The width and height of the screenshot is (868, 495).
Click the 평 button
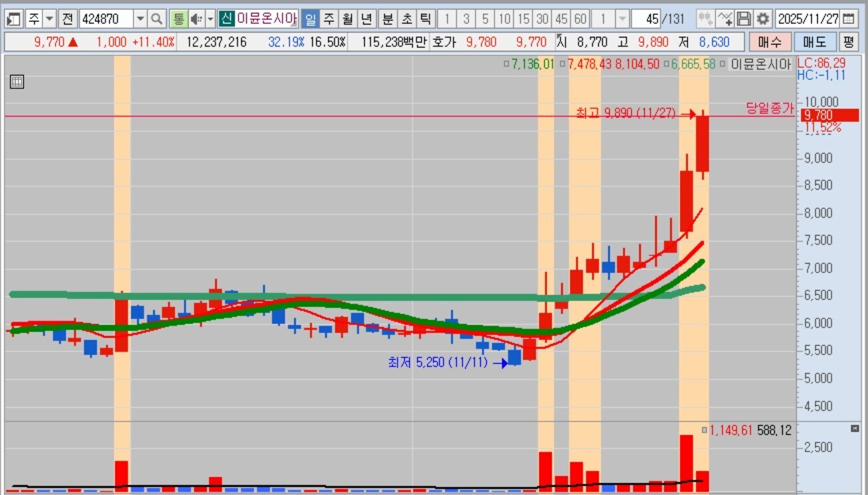point(848,42)
